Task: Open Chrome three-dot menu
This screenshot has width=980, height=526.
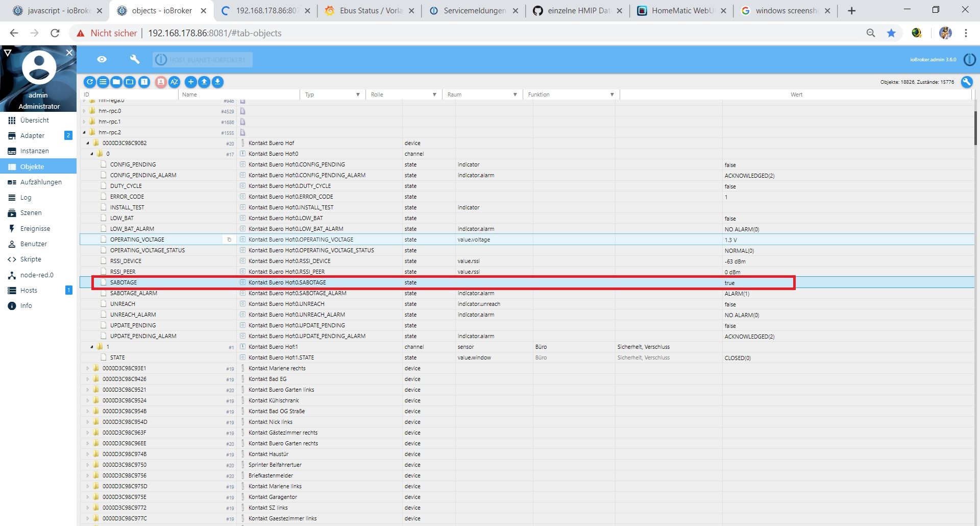Action: tap(966, 33)
